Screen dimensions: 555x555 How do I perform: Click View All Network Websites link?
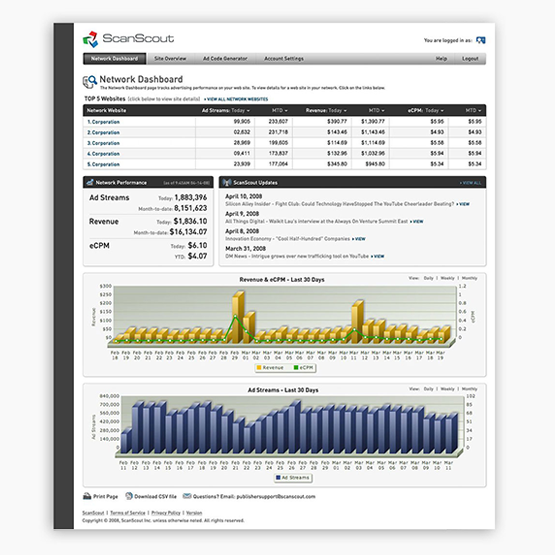pyautogui.click(x=236, y=99)
